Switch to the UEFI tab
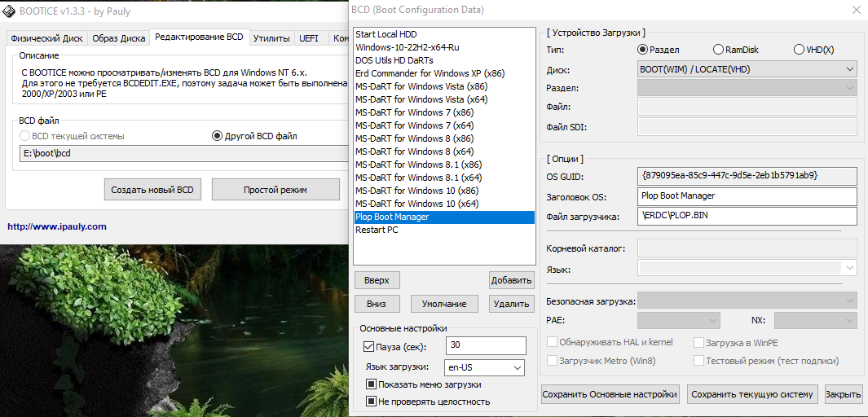 [x=309, y=38]
